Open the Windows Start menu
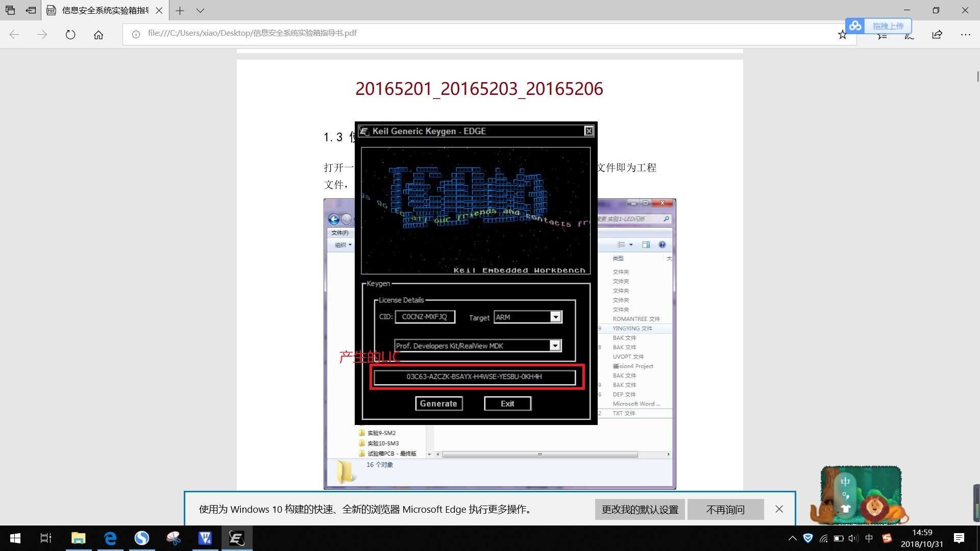Viewport: 980px width, 551px height. click(15, 538)
